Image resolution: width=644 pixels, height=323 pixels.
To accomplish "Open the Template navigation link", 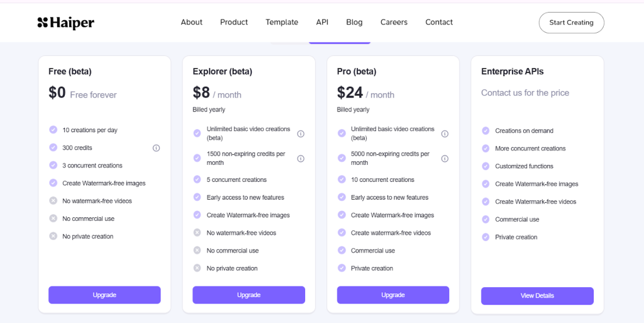I will (x=282, y=22).
